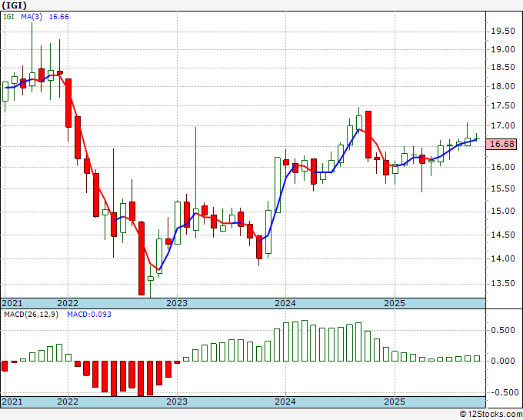The width and height of the screenshot is (523, 420).
Task: Click the tallest green MACD bar in early 2024
Action: click(305, 341)
